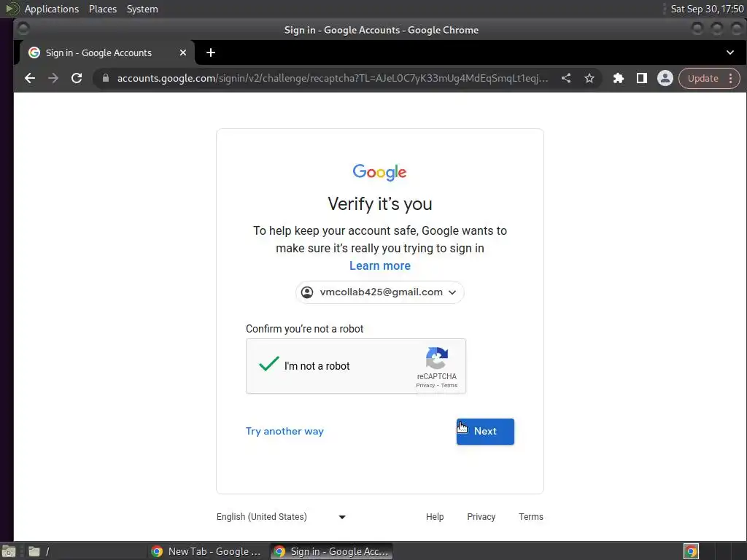Viewport: 747px width, 560px height.
Task: Click the Next button
Action: click(485, 432)
